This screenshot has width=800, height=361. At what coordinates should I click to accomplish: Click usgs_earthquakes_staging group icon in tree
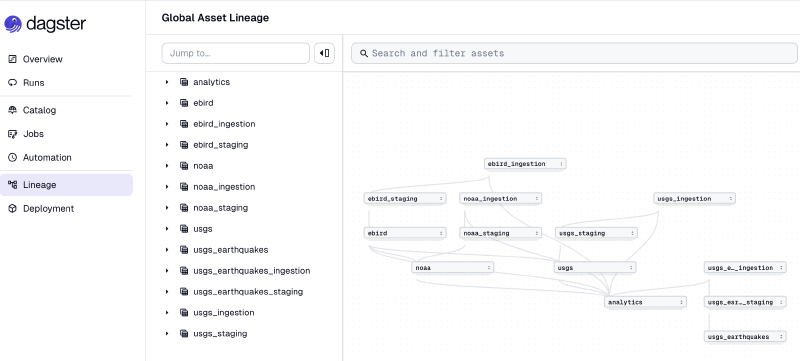(x=184, y=292)
